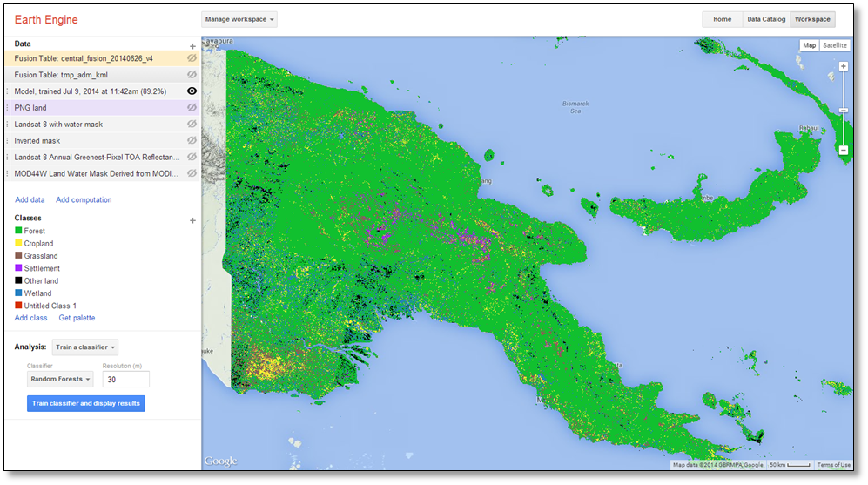Image resolution: width=868 pixels, height=485 pixels.
Task: Click the Add computation link
Action: tap(84, 200)
